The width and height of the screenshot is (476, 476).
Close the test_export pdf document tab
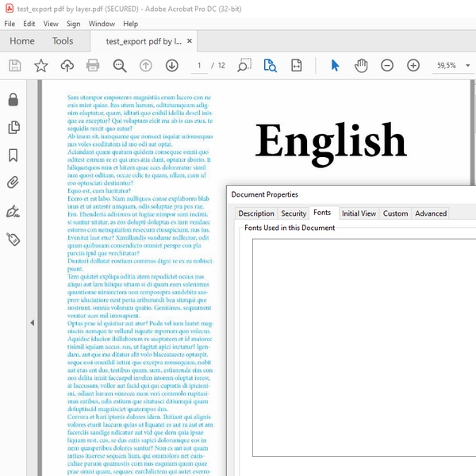190,40
